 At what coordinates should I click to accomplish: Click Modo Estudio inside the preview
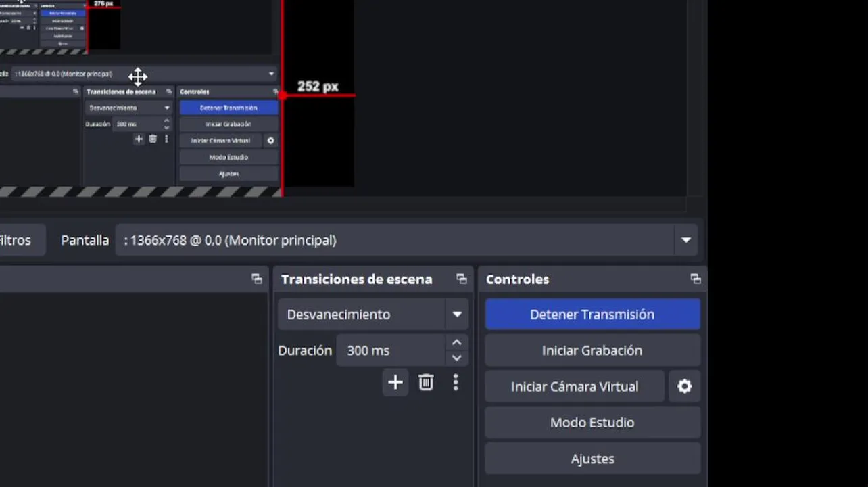(228, 157)
